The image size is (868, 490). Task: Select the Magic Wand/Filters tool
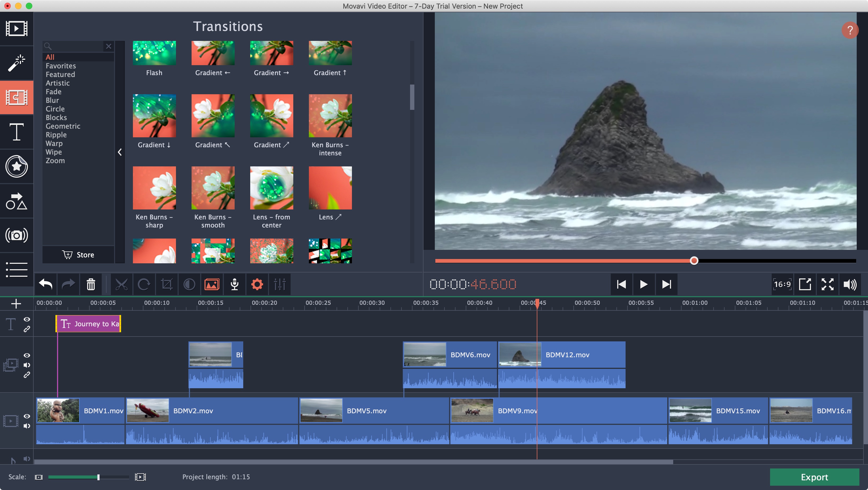tap(17, 61)
